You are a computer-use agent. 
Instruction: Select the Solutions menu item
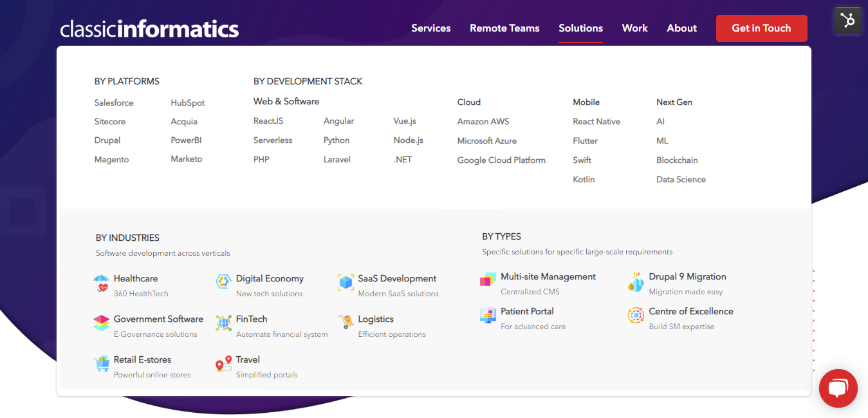click(x=580, y=28)
